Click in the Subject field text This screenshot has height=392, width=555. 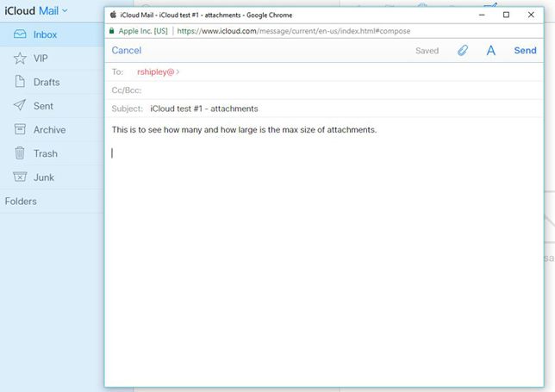coord(204,109)
